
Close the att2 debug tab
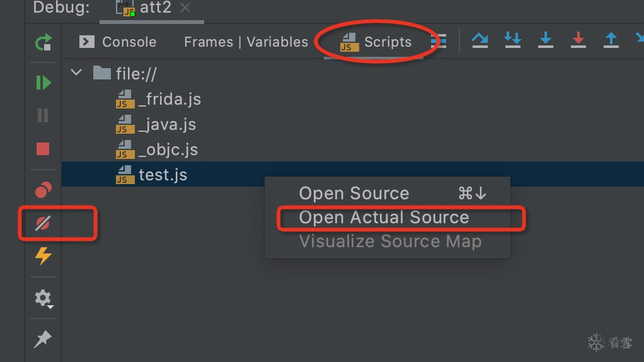coord(185,8)
